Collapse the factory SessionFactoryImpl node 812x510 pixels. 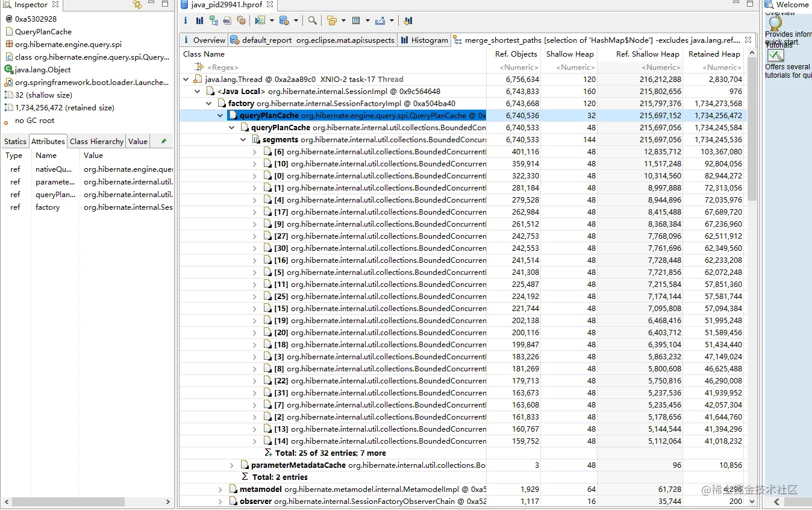[209, 103]
